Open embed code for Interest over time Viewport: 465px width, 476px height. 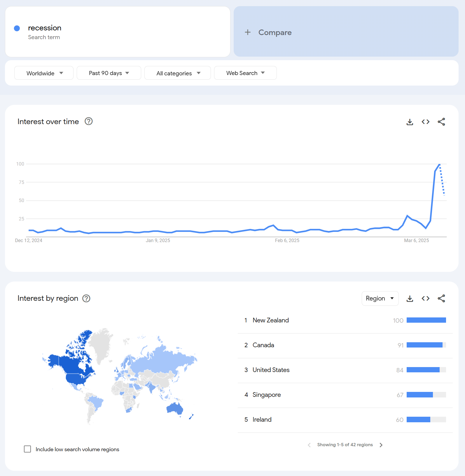pyautogui.click(x=426, y=122)
